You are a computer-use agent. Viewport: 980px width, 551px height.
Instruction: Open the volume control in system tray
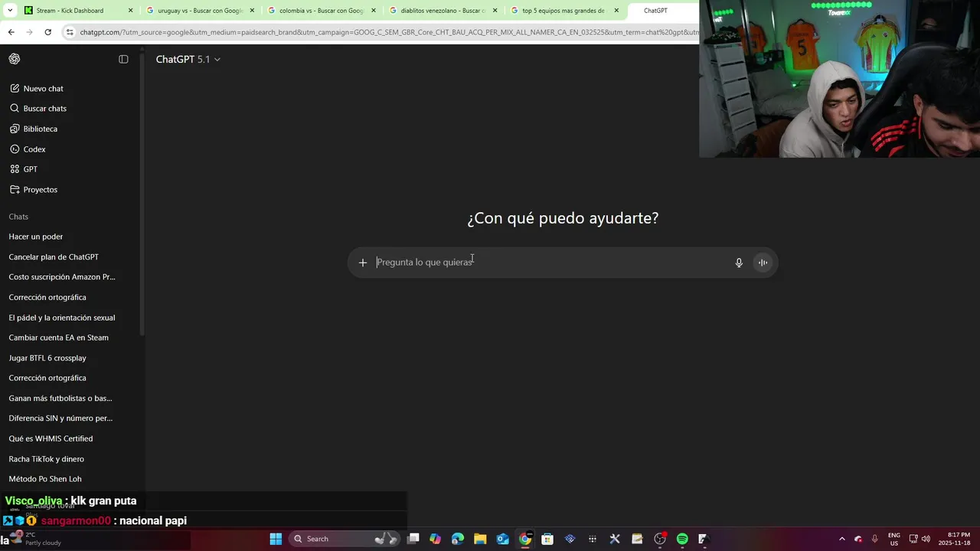(x=926, y=539)
